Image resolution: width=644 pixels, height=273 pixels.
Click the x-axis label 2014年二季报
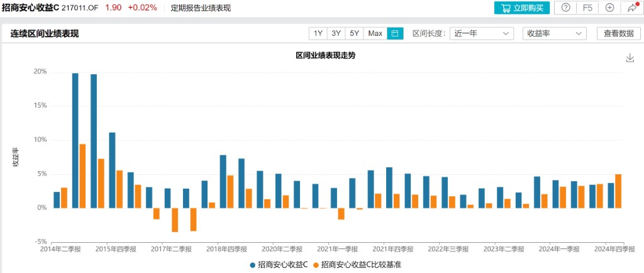[60, 249]
